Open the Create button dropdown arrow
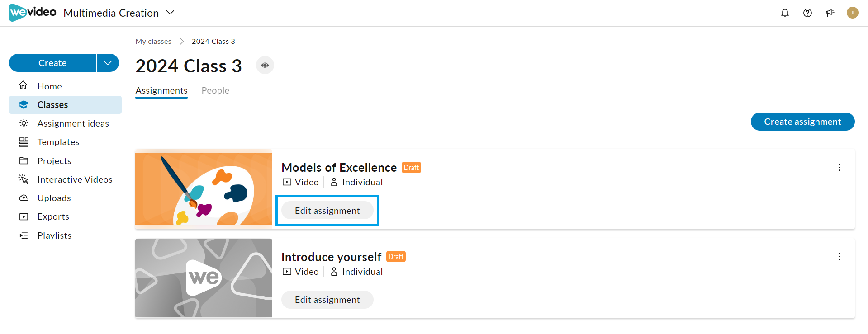The height and width of the screenshot is (334, 868). (107, 63)
